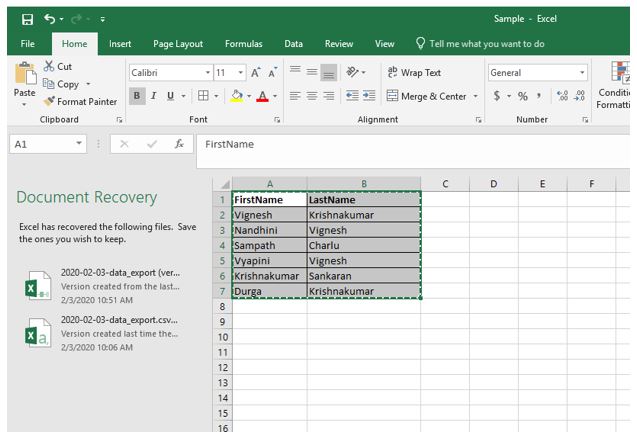Apply center horizontal alignment
Image resolution: width=637 pixels, height=436 pixels.
tap(311, 96)
